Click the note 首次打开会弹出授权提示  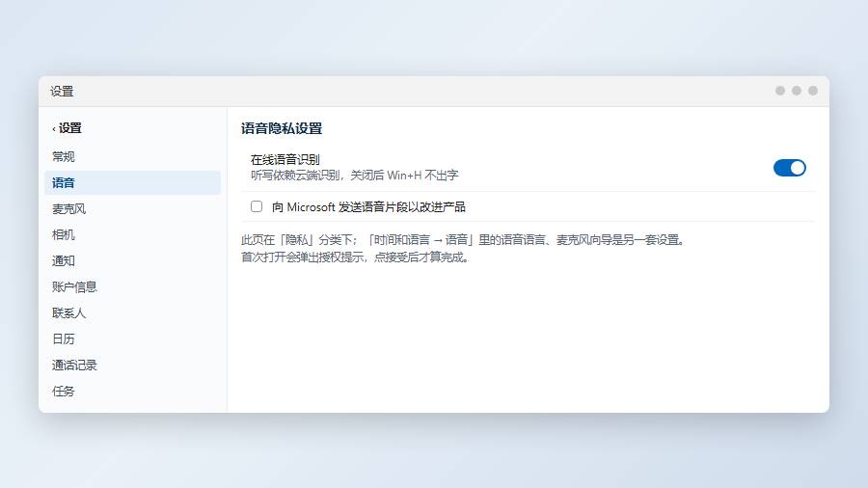point(355,258)
